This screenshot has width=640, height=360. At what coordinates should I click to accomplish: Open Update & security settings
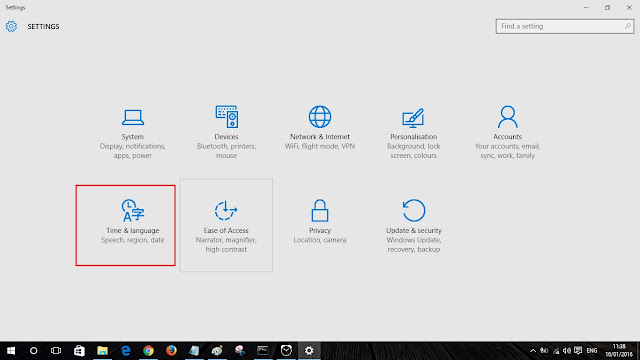[413, 225]
